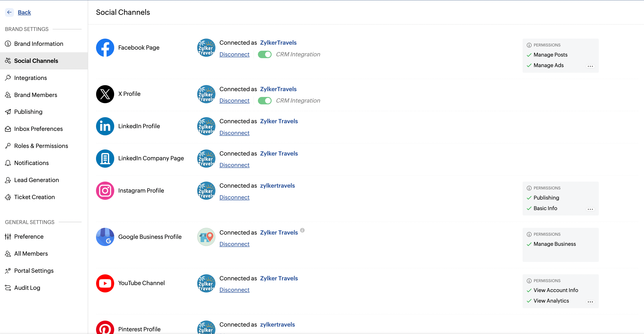Viewport: 644px width, 334px height.
Task: Click info icon beside Google Zylker Travels
Action: (x=302, y=230)
